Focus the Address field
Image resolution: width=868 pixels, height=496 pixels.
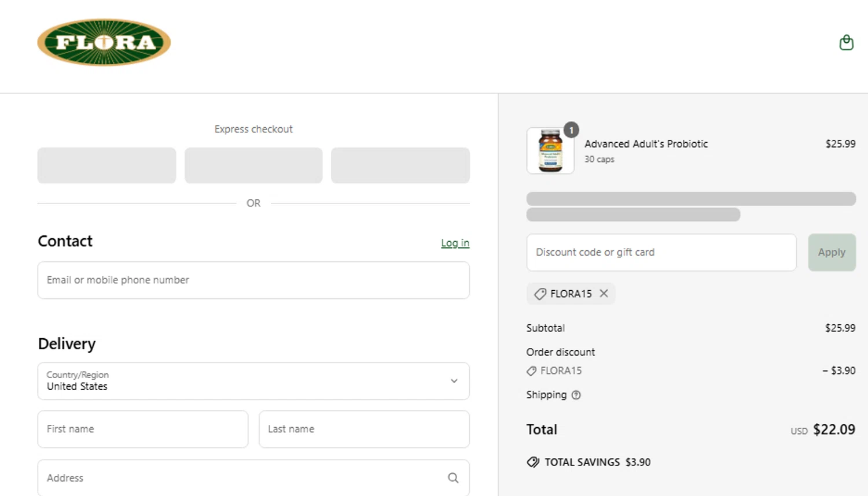[253, 478]
